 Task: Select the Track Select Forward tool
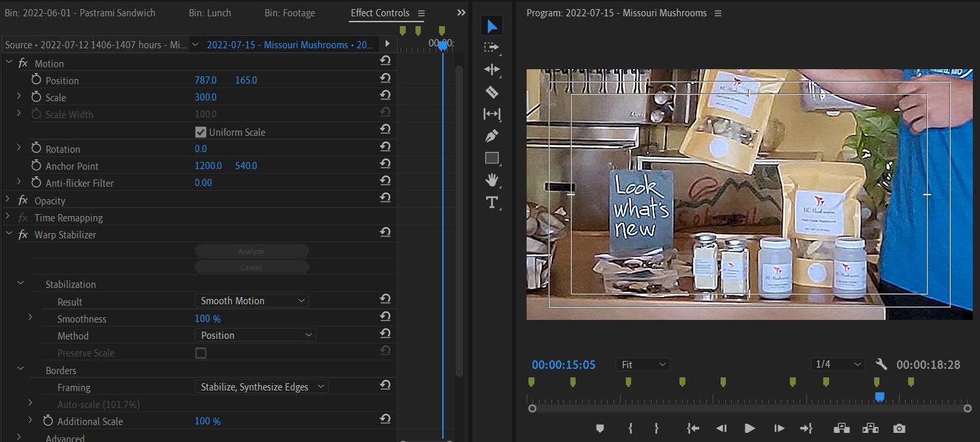pos(492,48)
